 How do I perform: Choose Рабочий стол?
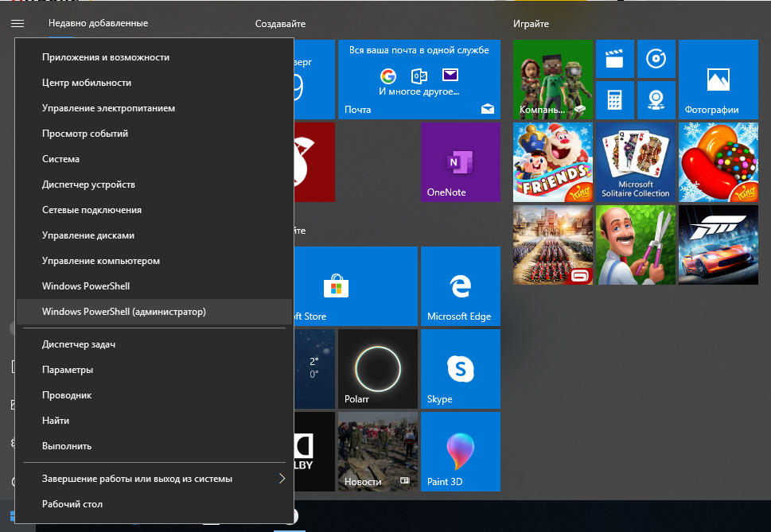(154, 504)
